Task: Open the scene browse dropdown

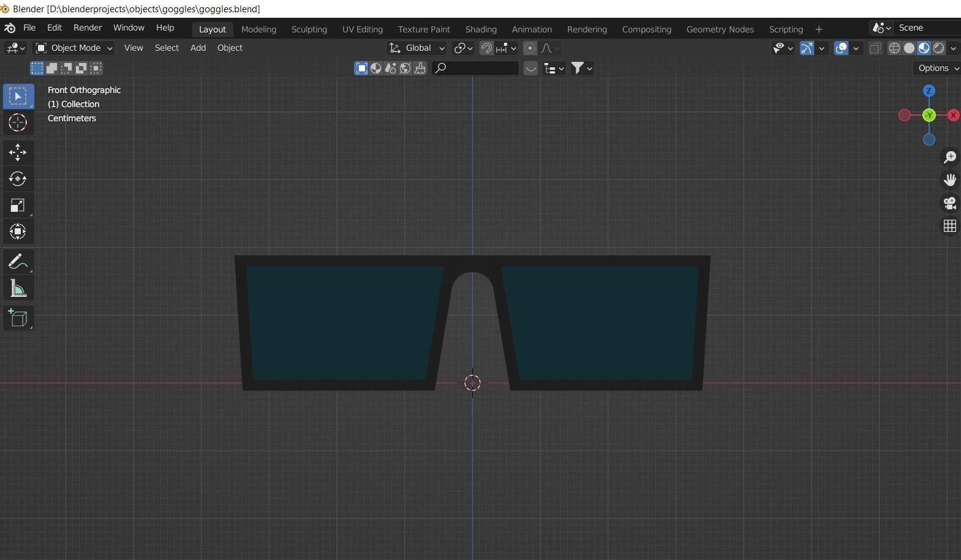Action: coord(881,28)
